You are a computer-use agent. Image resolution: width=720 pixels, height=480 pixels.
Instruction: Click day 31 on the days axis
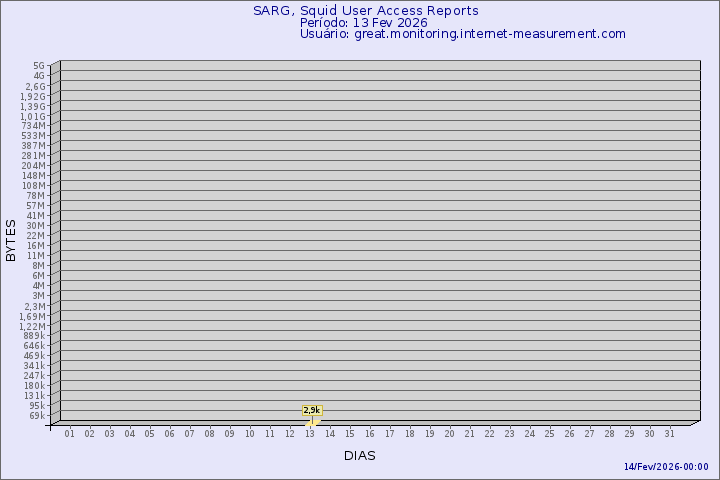(x=670, y=433)
